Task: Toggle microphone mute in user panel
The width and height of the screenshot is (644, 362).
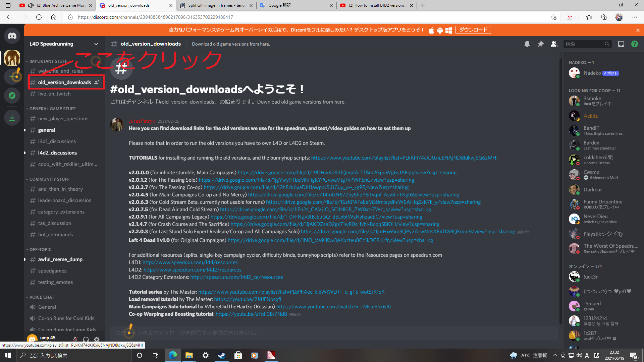Action: [x=75, y=339]
